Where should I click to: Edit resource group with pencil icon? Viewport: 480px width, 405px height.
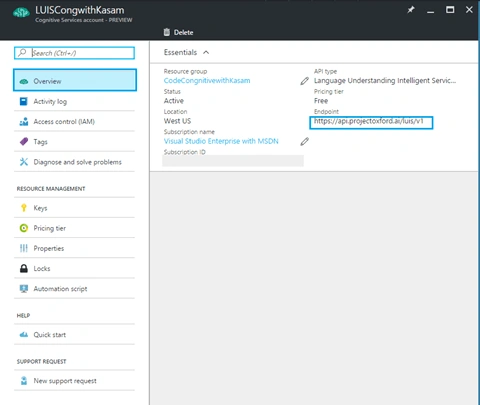(x=304, y=81)
